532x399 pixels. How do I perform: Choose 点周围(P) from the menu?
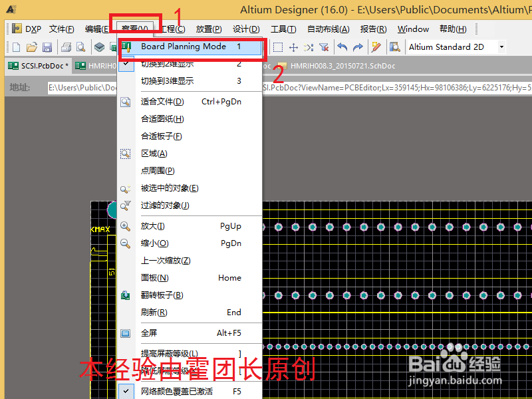(x=190, y=171)
